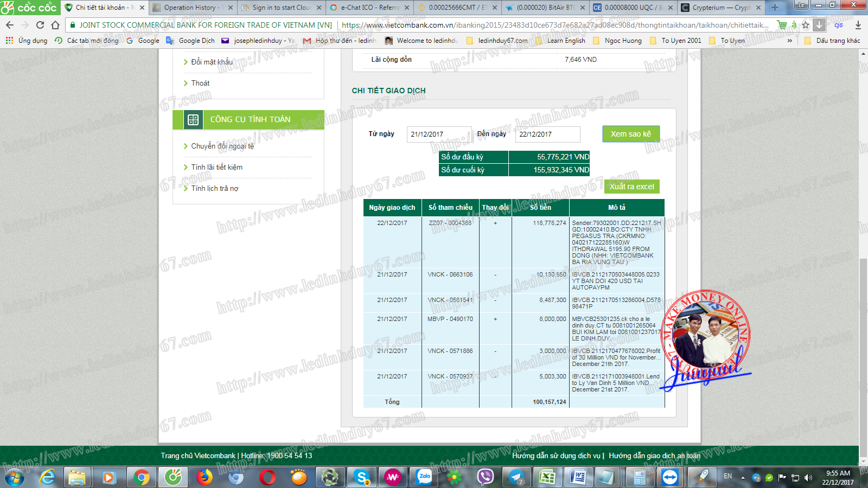Open Trang chủ Vietcombank footer link

point(198,455)
